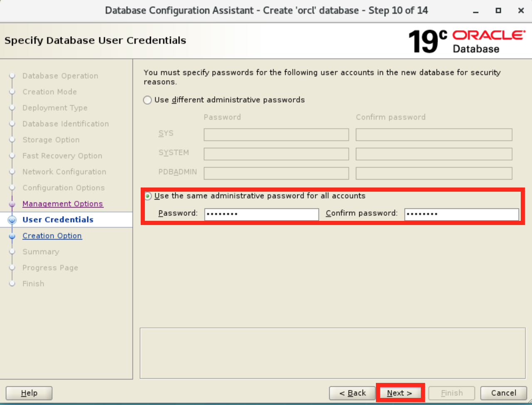Click the Deployment Type step
This screenshot has width=532, height=405.
(55, 108)
